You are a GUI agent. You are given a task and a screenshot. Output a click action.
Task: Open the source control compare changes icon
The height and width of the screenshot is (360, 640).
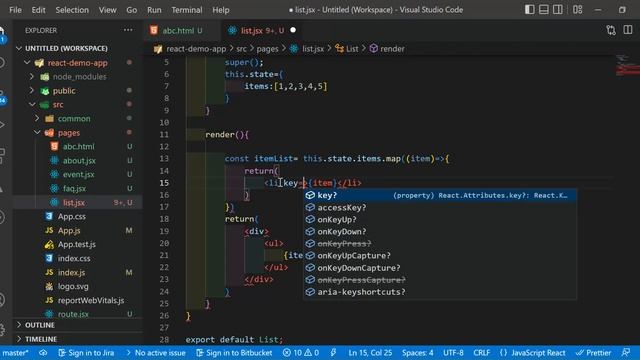[611, 30]
